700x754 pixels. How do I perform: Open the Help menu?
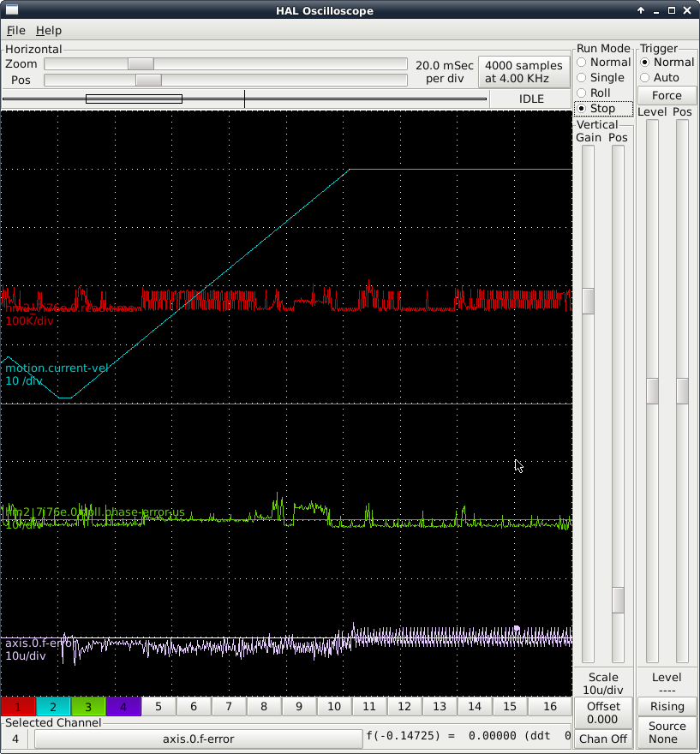[48, 31]
